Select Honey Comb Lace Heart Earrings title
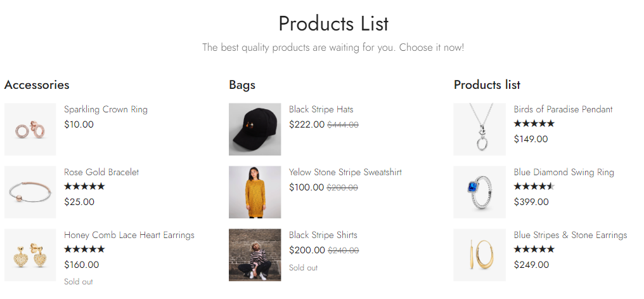The height and width of the screenshot is (299, 644). pos(129,235)
